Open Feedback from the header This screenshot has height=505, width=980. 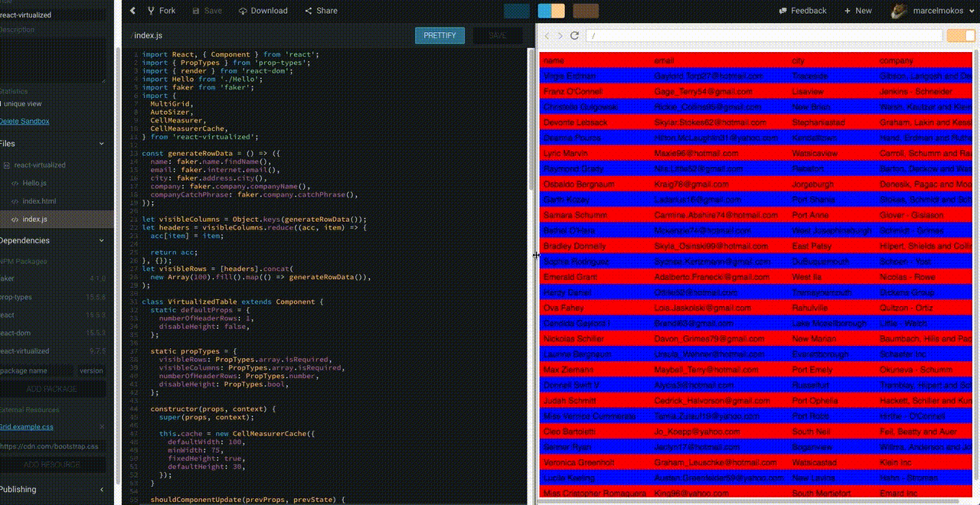point(802,11)
